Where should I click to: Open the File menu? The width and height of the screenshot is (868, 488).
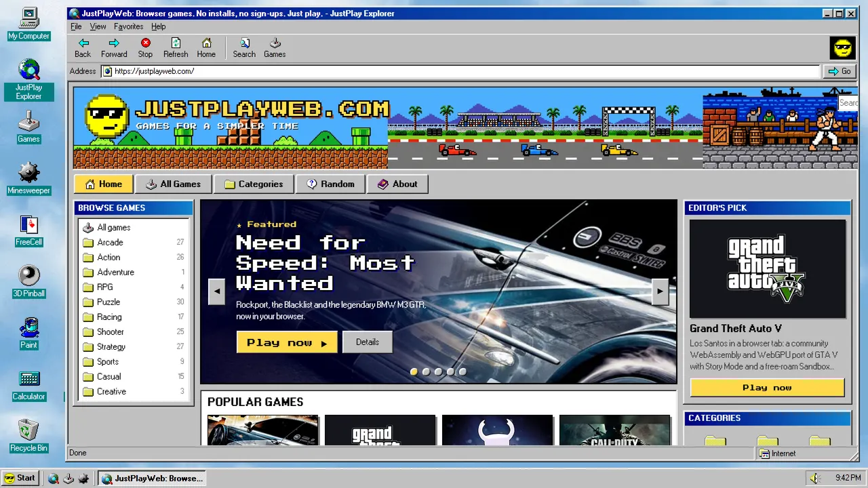pos(76,26)
